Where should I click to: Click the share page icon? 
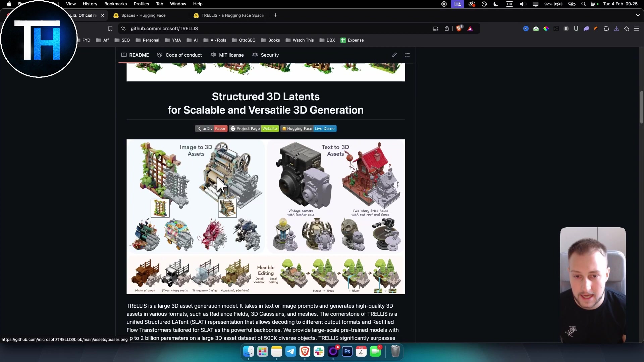click(x=447, y=28)
